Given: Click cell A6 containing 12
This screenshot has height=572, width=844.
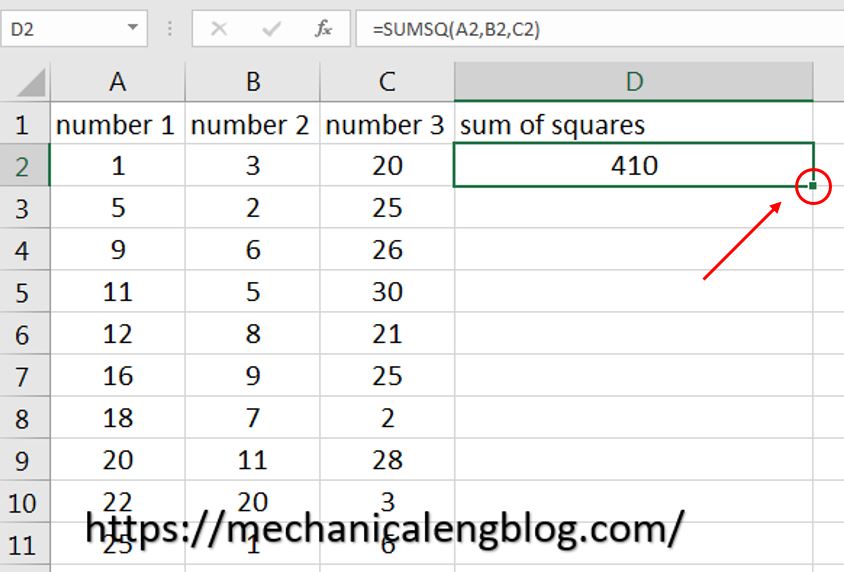Looking at the screenshot, I should click(118, 333).
